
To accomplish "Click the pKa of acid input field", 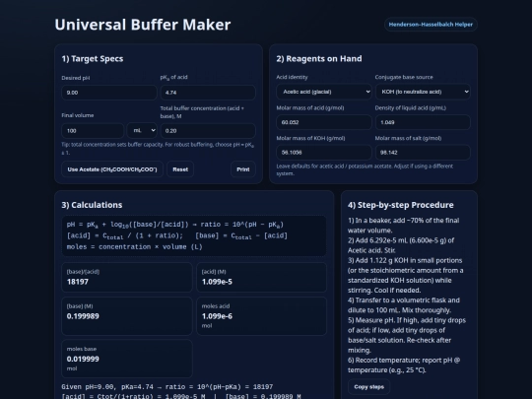I will [x=208, y=93].
